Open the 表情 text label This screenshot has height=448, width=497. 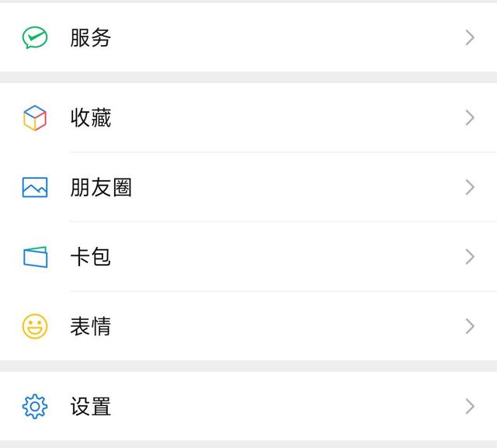coord(91,326)
